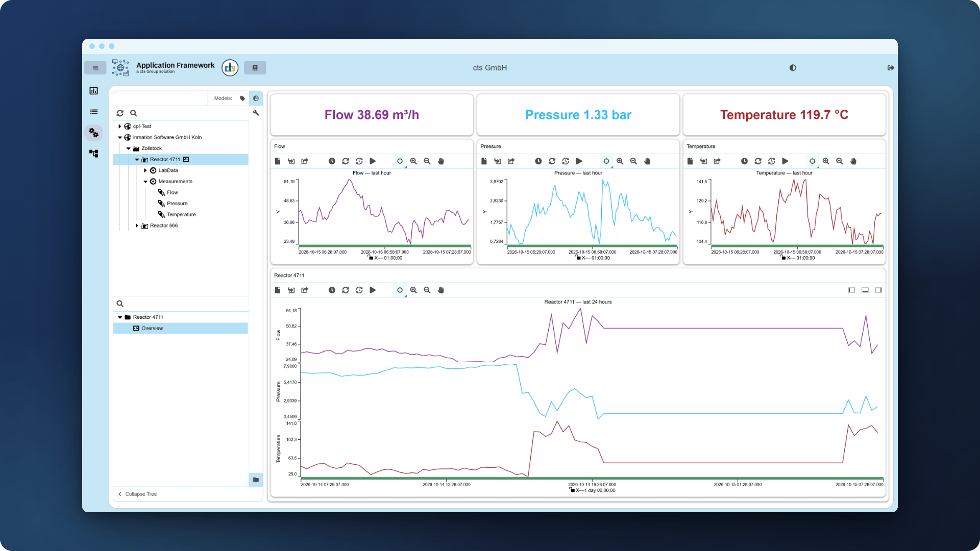The height and width of the screenshot is (551, 980).
Task: Click the logout icon at top right
Action: (891, 68)
